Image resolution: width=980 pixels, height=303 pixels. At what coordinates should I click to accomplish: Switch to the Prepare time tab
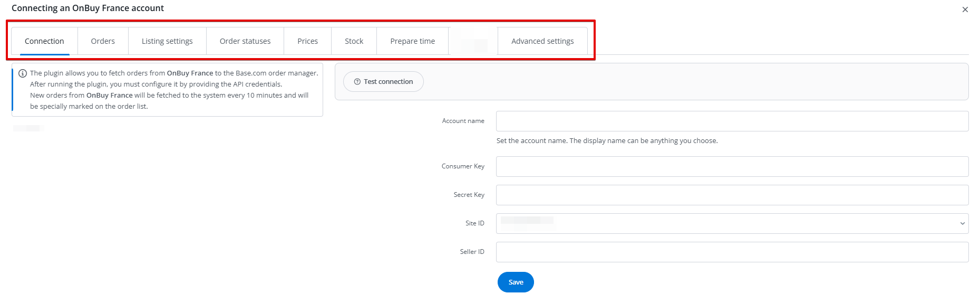(x=412, y=41)
